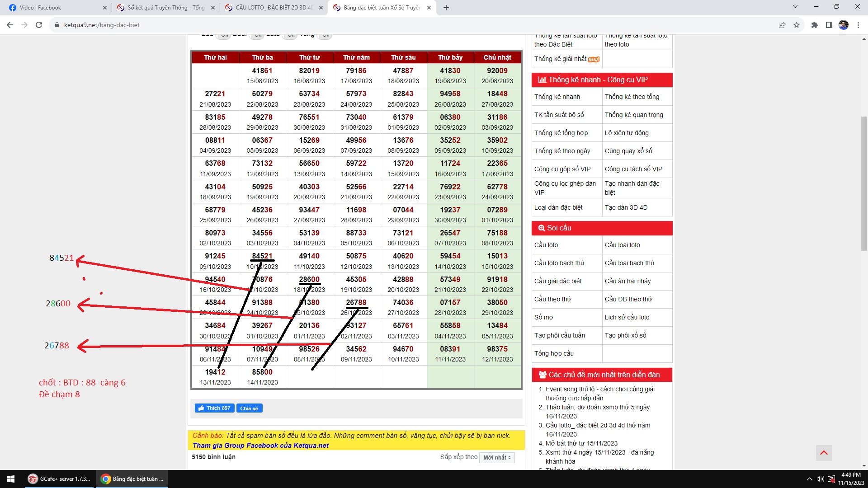Open Cầu loto bạch thủ link
868x488 pixels.
pyautogui.click(x=559, y=263)
